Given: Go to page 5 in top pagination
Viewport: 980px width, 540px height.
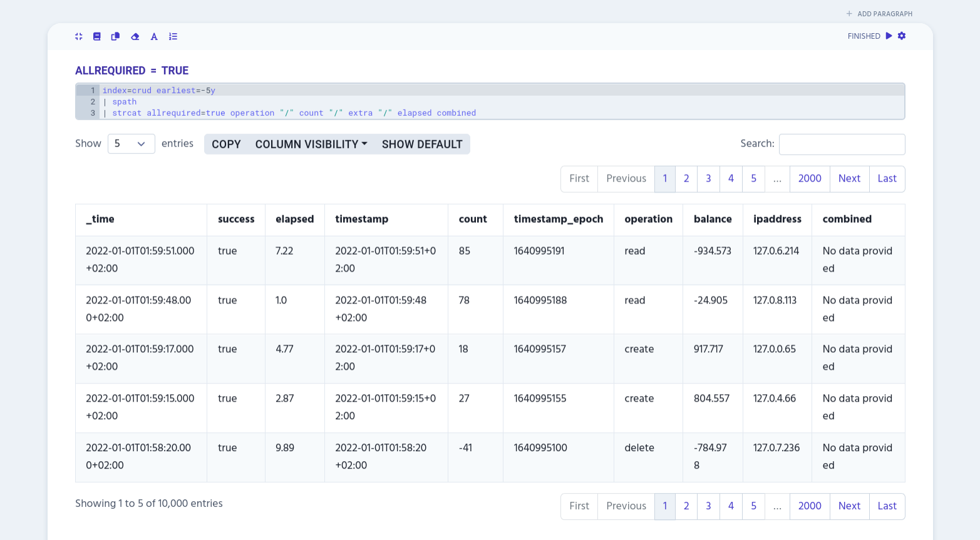Looking at the screenshot, I should coord(753,179).
